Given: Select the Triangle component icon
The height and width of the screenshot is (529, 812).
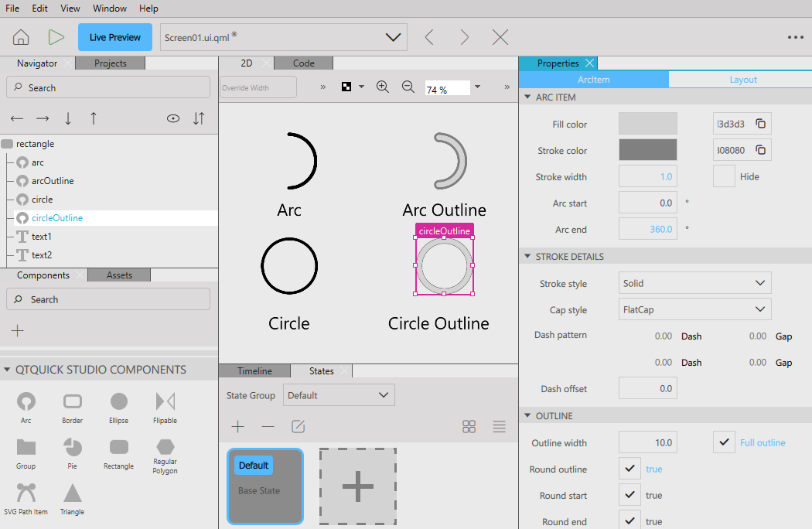Looking at the screenshot, I should [72, 493].
